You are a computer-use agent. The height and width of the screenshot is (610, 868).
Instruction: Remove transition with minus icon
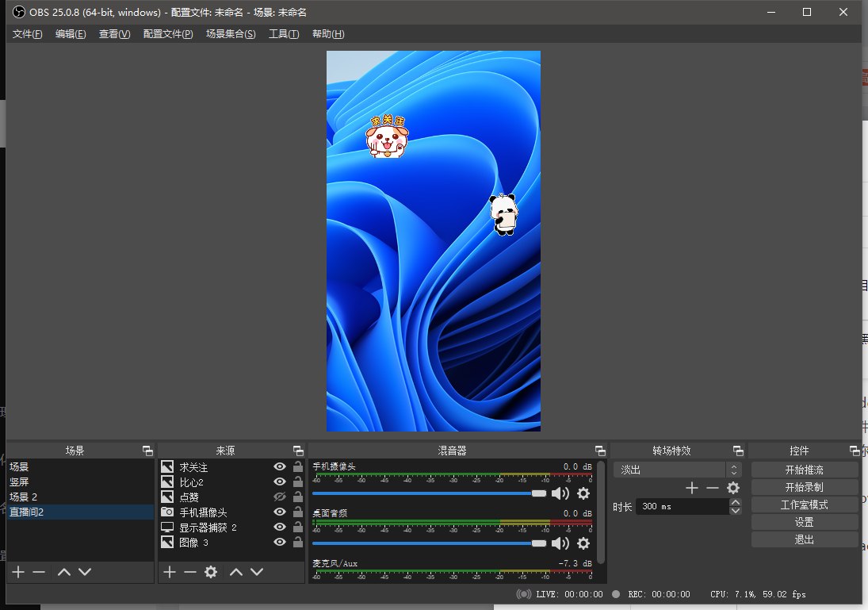tap(713, 488)
